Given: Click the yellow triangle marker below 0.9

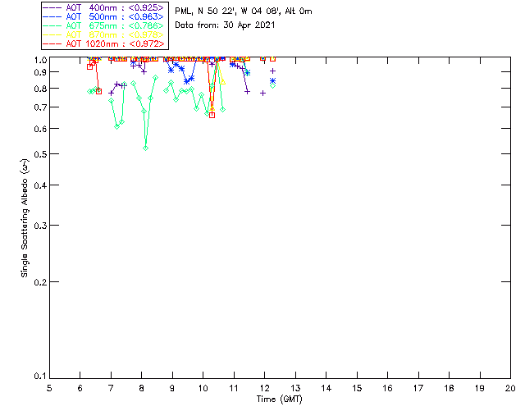Looking at the screenshot, I should click(x=222, y=81).
